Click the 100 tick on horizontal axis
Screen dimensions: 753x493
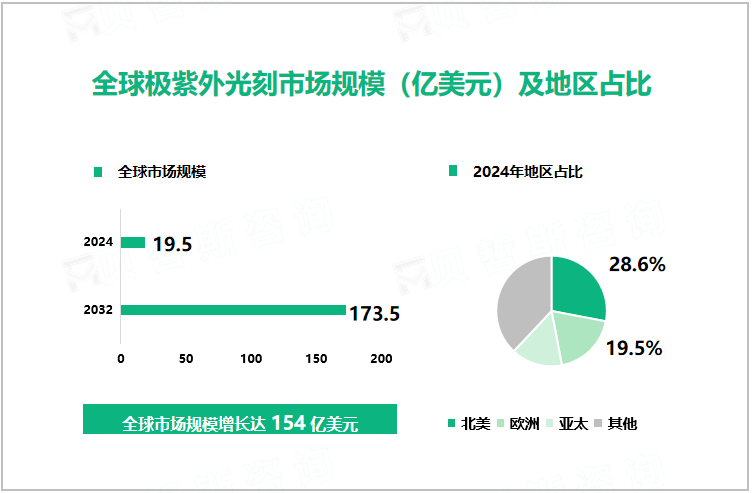251,359
